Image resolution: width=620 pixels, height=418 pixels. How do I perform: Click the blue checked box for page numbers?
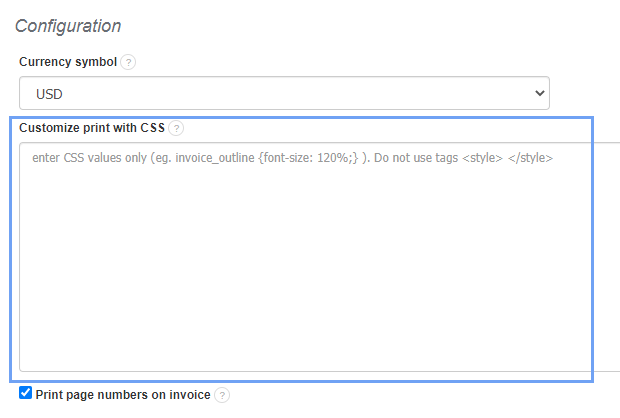coord(26,394)
